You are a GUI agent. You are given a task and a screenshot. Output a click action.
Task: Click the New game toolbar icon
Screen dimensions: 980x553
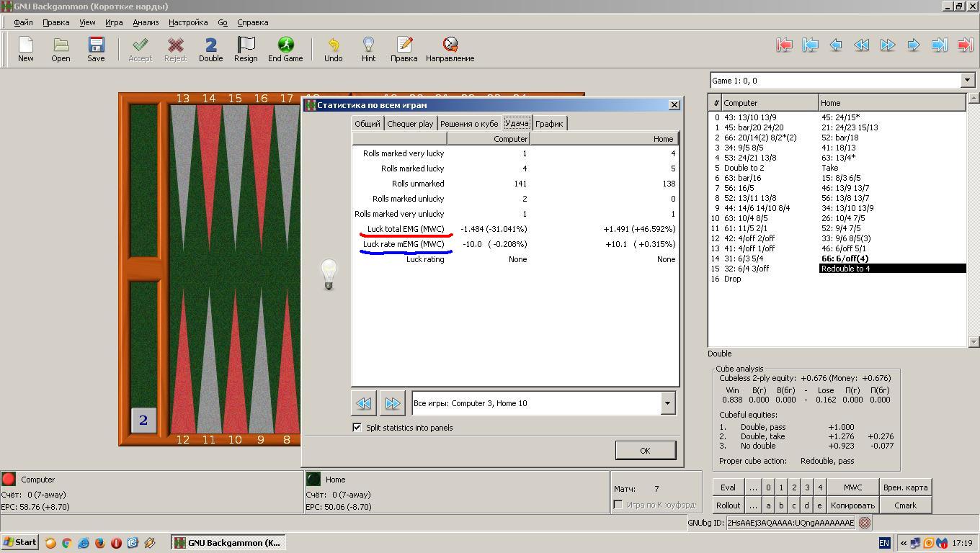[25, 49]
